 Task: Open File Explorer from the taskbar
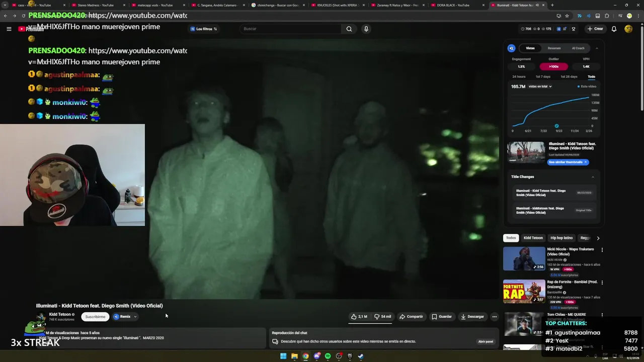click(x=294, y=356)
